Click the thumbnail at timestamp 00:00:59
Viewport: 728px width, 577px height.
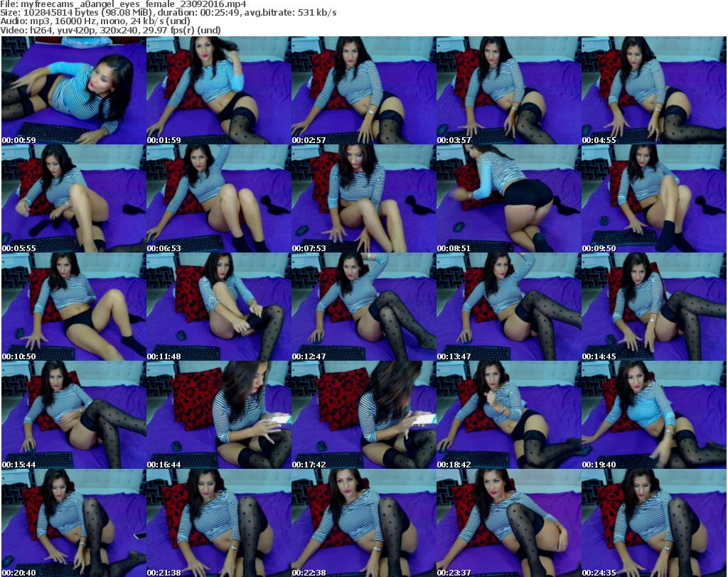click(73, 91)
